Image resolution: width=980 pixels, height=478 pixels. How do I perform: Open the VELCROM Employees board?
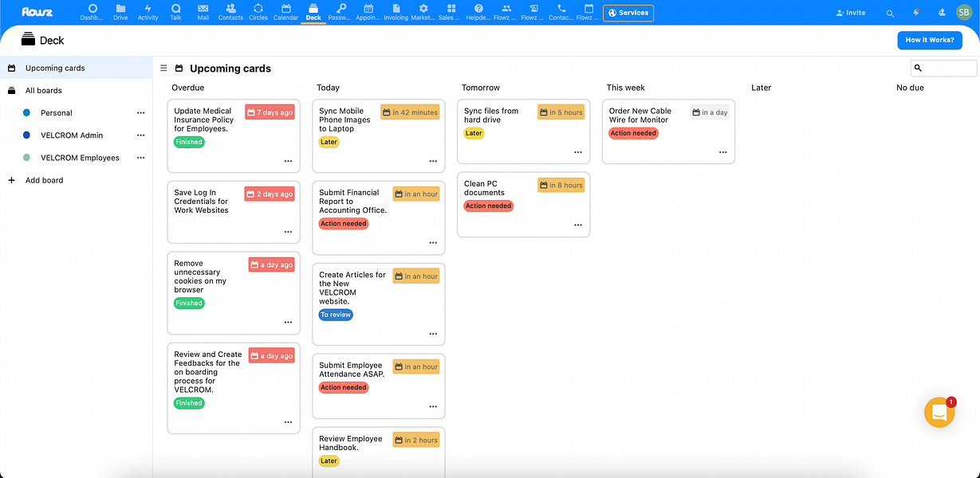click(x=80, y=158)
